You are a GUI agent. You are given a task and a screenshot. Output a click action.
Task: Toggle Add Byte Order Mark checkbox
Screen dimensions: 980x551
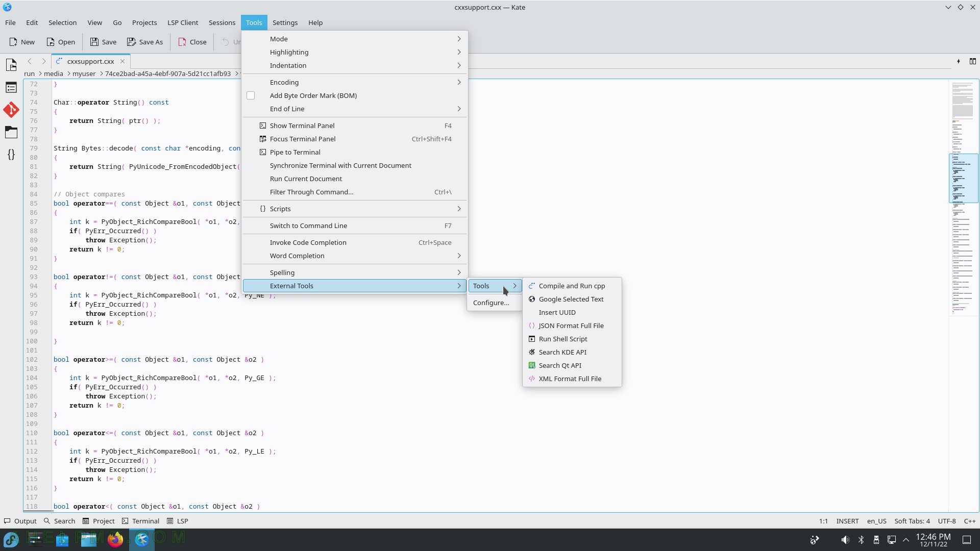(x=251, y=95)
